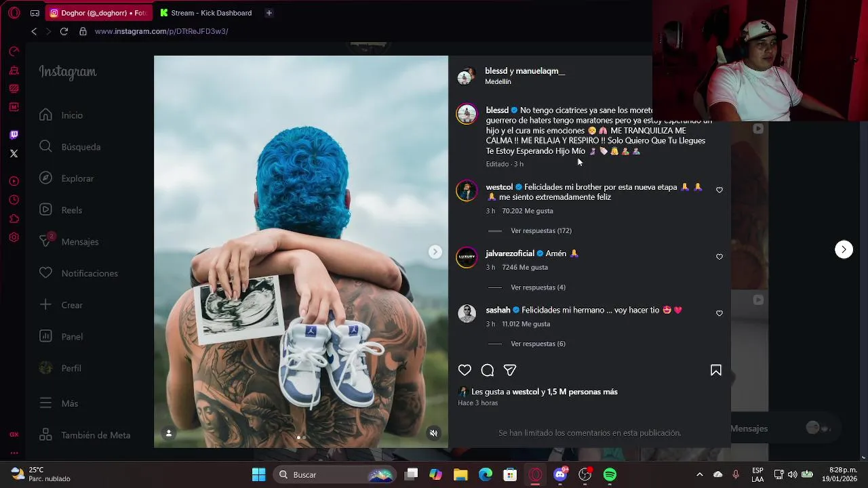Save post with the bookmark icon

[x=715, y=370]
